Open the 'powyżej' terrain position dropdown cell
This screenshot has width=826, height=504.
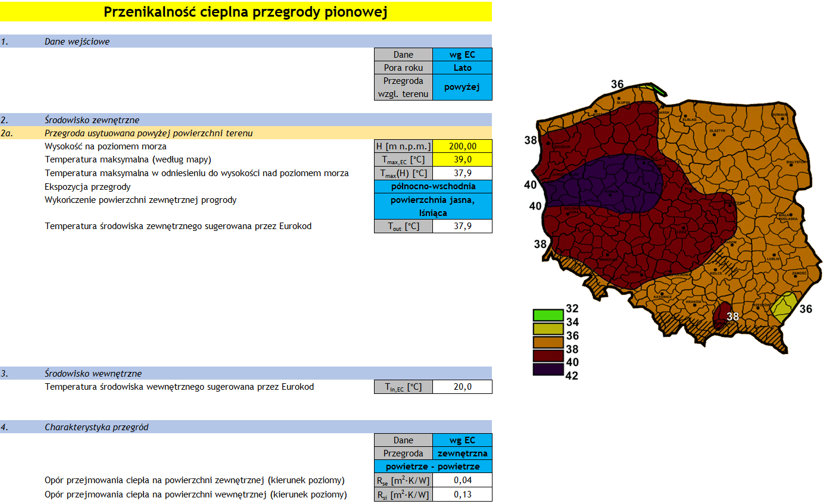pyautogui.click(x=462, y=87)
